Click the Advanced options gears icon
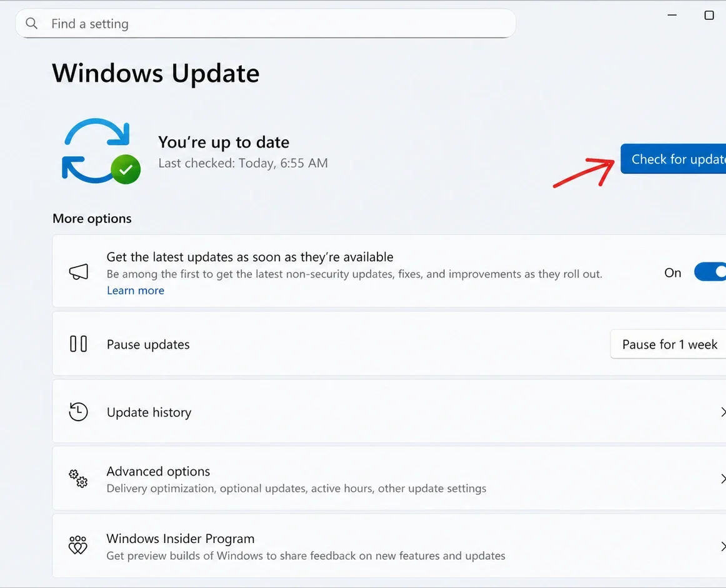This screenshot has width=726, height=588. [x=77, y=478]
